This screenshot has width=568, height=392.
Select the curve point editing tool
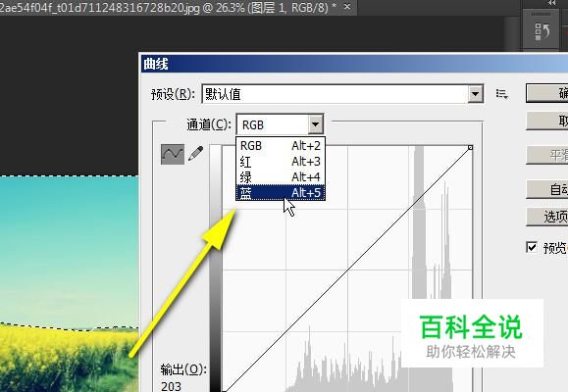tap(173, 154)
